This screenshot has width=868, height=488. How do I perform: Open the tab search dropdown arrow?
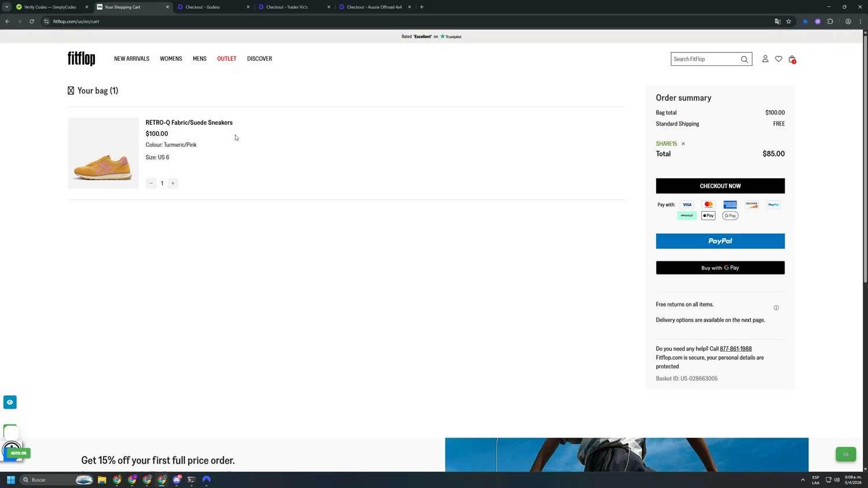point(7,7)
